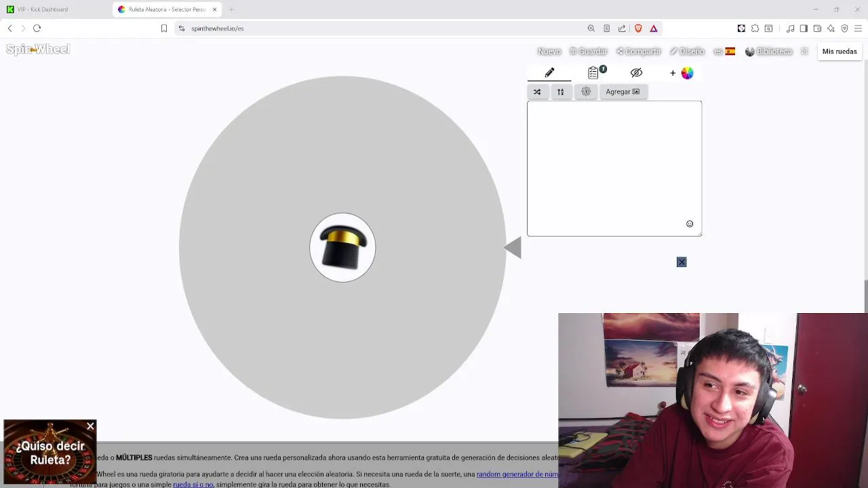Image resolution: width=868 pixels, height=488 pixels.
Task: Close the blue ad X box
Action: (x=682, y=262)
